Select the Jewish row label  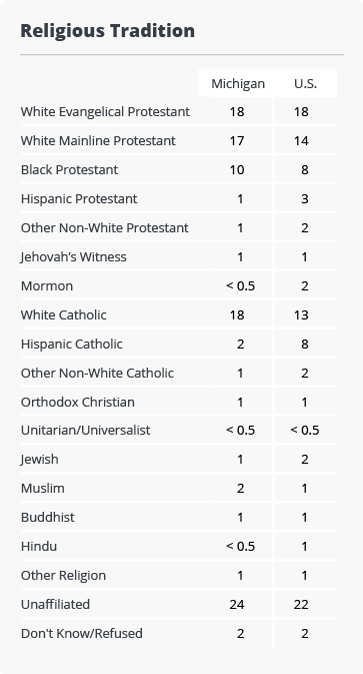[40, 459]
